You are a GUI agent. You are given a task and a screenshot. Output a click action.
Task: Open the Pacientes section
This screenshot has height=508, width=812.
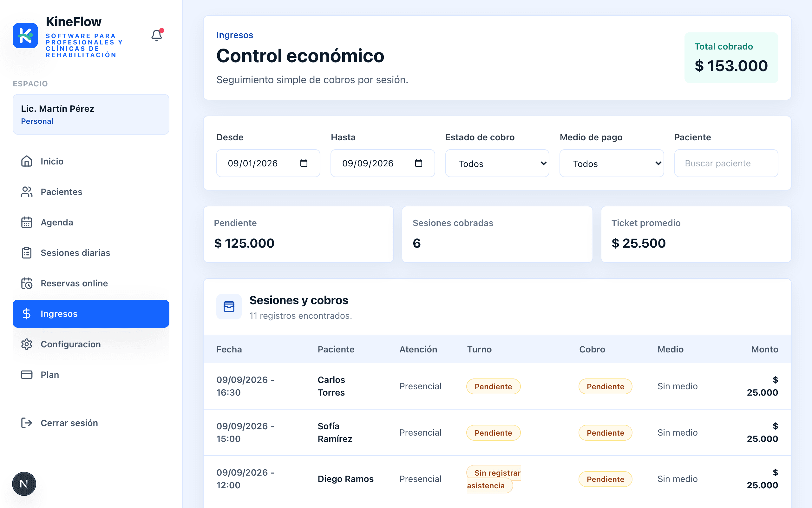[x=62, y=192]
